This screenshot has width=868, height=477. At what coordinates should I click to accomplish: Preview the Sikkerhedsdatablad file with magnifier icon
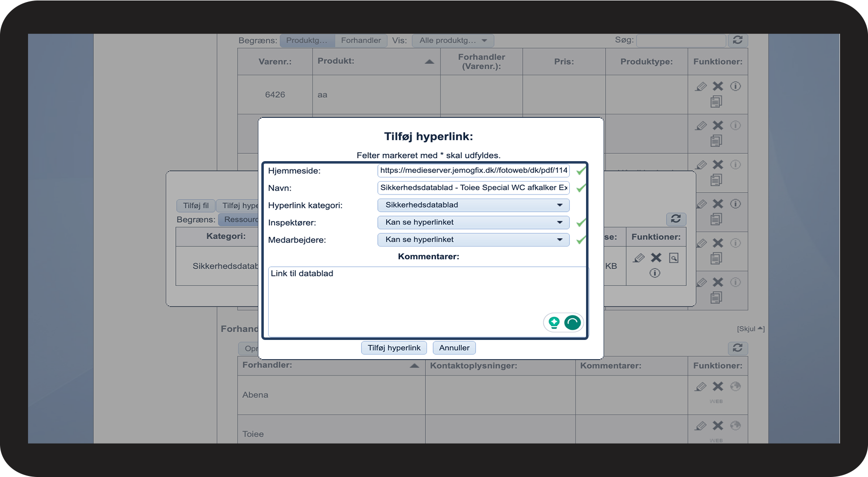click(x=674, y=258)
